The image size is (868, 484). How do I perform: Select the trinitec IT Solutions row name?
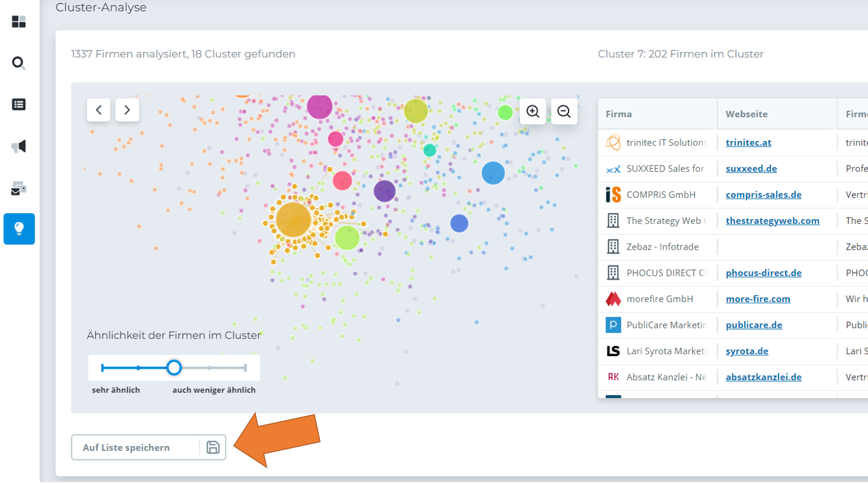click(x=666, y=142)
